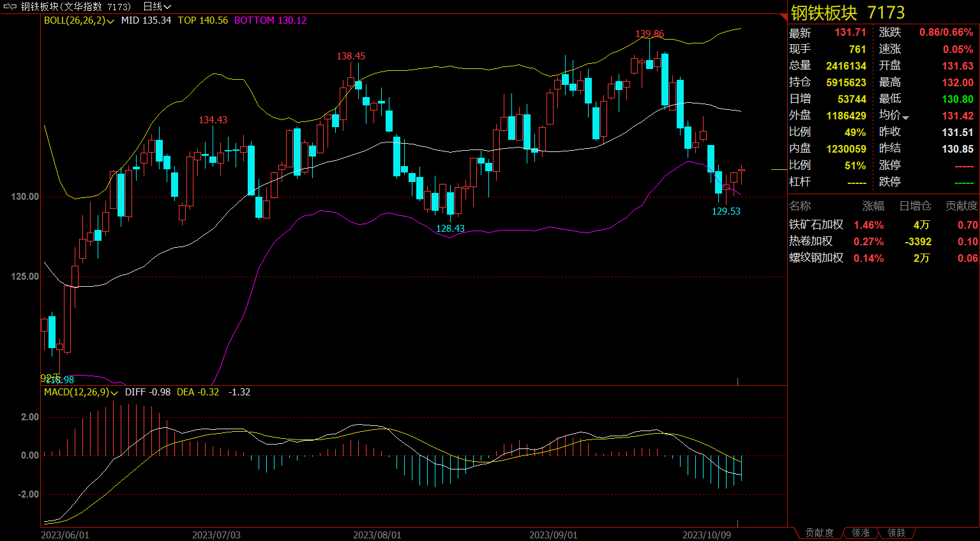Click the 总量 value 2416134
The height and width of the screenshot is (541, 980).
point(846,66)
